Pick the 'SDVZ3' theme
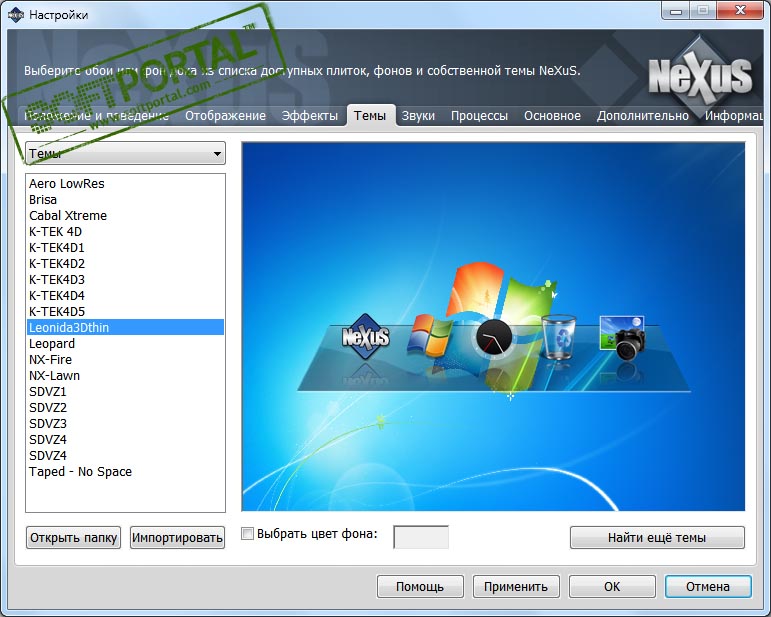The image size is (771, 617). point(125,423)
